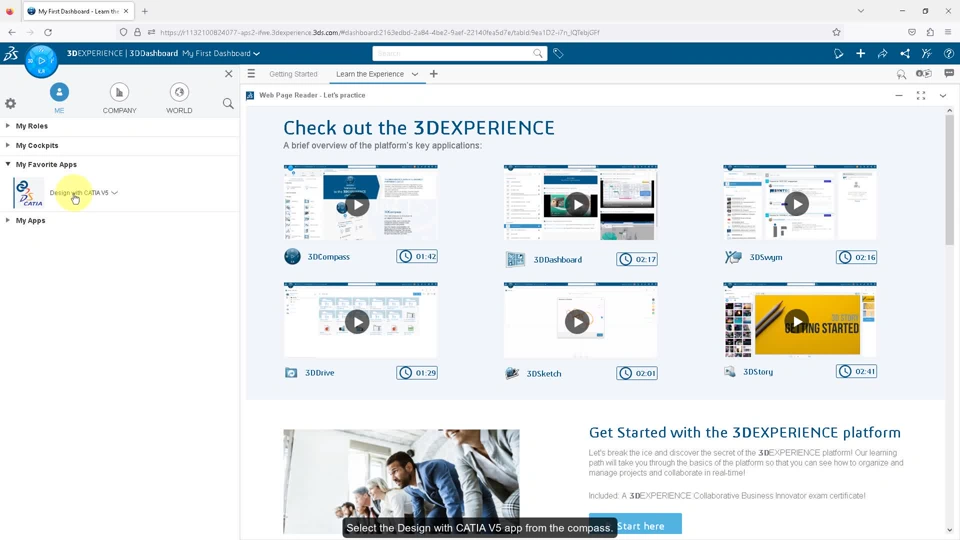Close the compass side panel
This screenshot has height=540, width=960.
click(x=228, y=73)
